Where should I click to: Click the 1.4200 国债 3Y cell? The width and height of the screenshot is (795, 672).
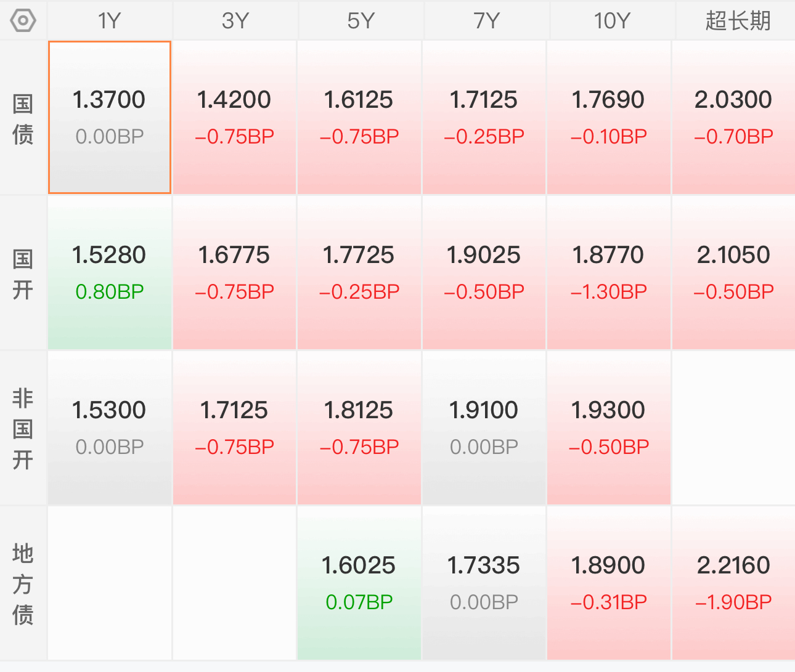coord(234,118)
